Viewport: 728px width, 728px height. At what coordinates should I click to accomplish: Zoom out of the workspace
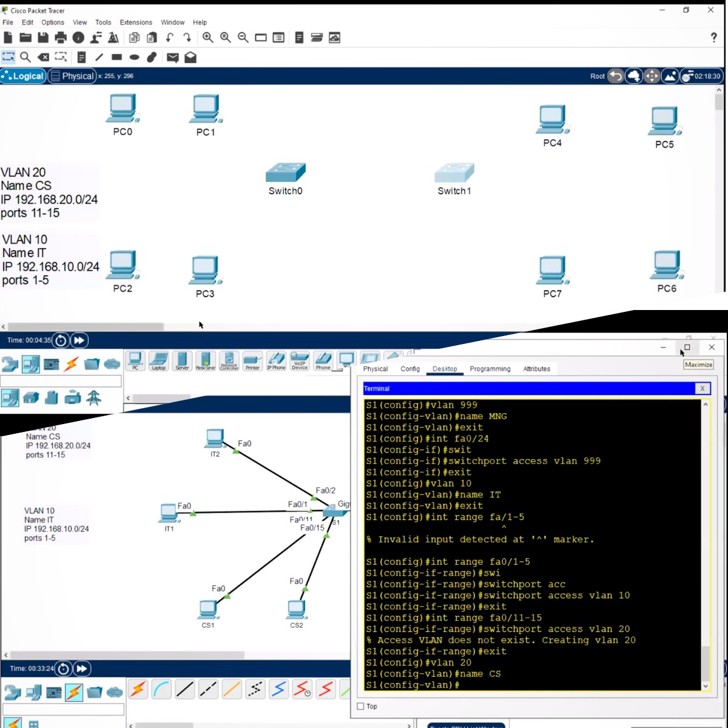[x=243, y=38]
